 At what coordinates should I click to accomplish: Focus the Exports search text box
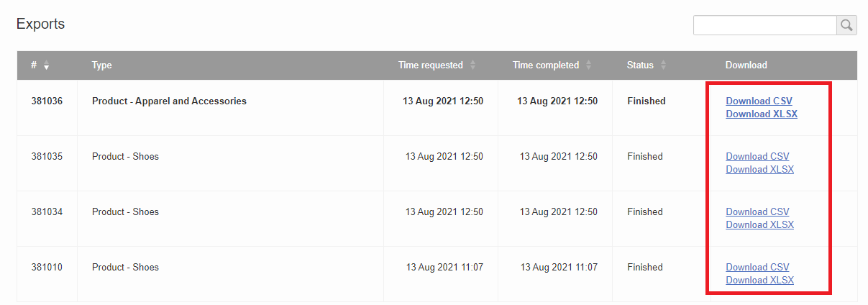click(x=764, y=25)
